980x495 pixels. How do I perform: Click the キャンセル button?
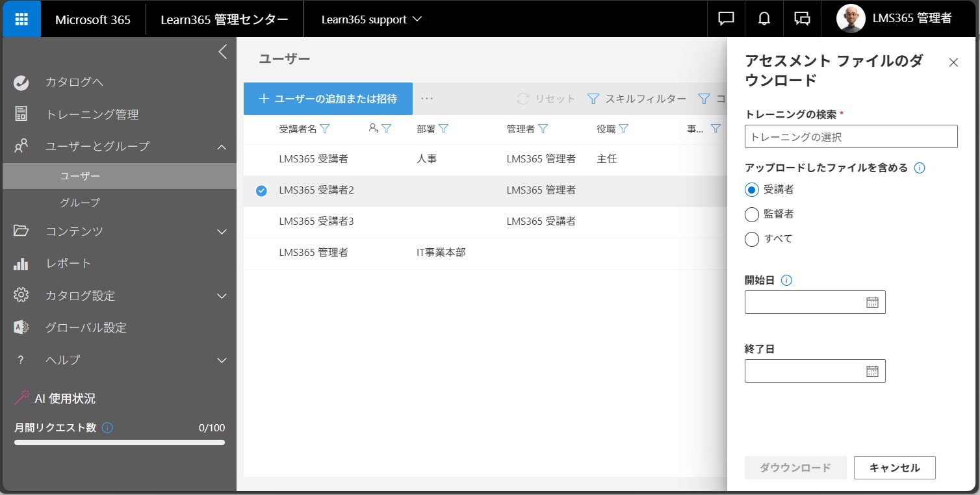point(895,468)
